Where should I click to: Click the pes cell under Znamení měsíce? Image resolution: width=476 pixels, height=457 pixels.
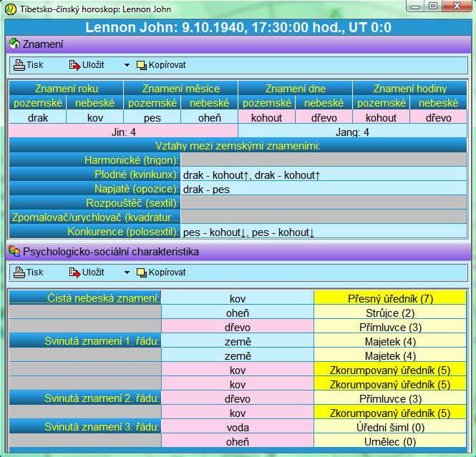[x=152, y=117]
